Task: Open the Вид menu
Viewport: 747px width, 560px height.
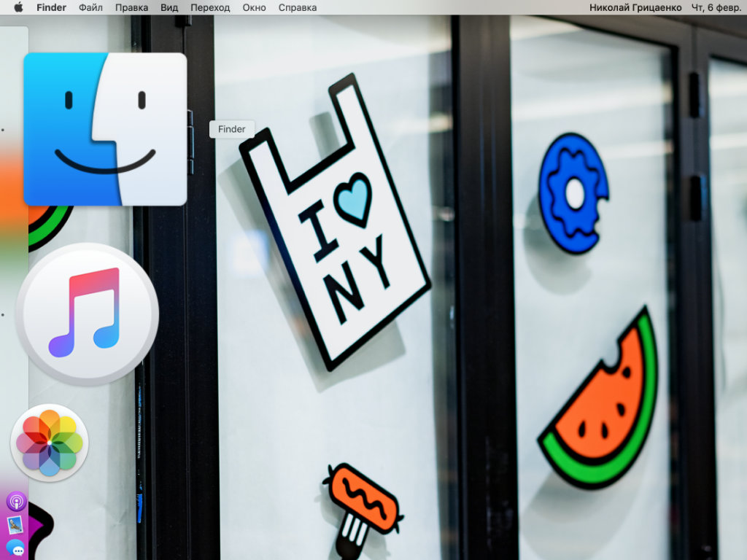Action: 169,7
